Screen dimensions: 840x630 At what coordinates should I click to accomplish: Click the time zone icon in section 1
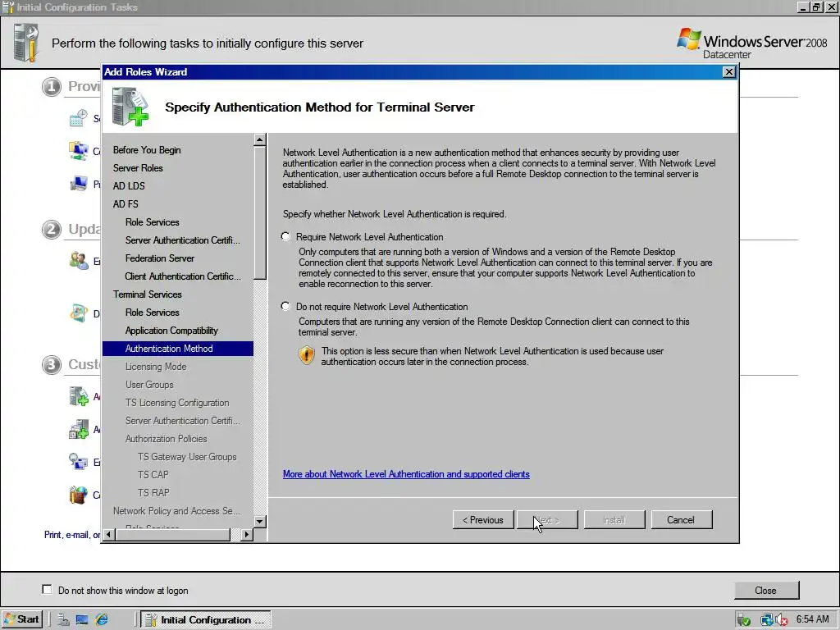tap(79, 118)
